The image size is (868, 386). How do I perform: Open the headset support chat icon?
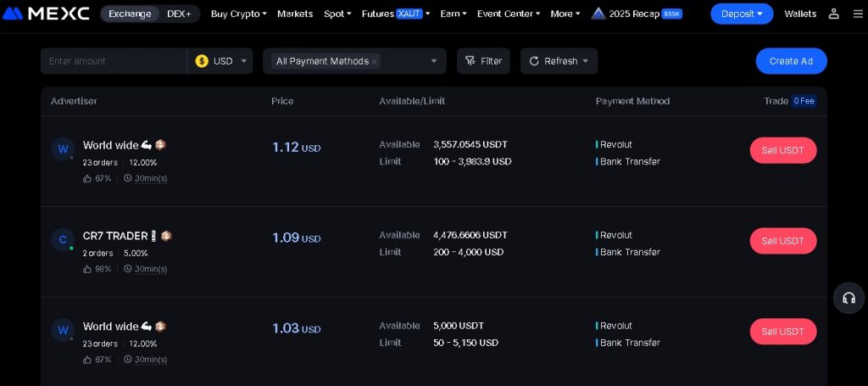pyautogui.click(x=849, y=298)
